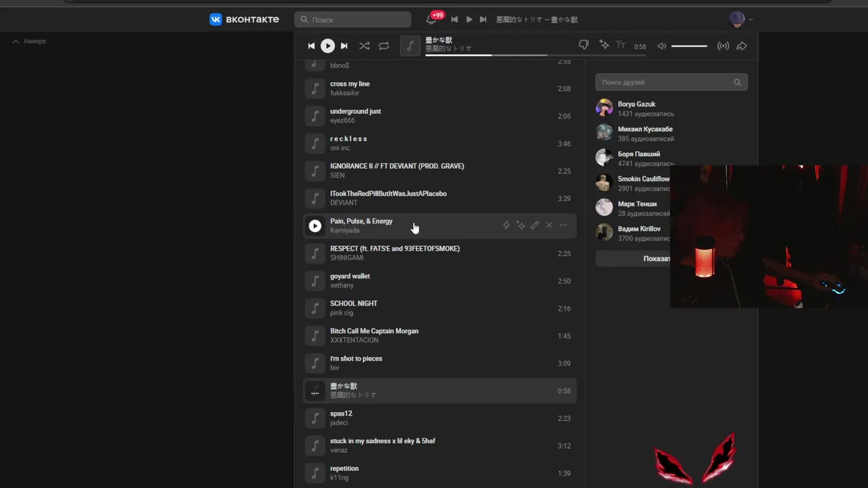
Task: Remove Pain, Pulse, & Energy with X icon
Action: tap(549, 225)
